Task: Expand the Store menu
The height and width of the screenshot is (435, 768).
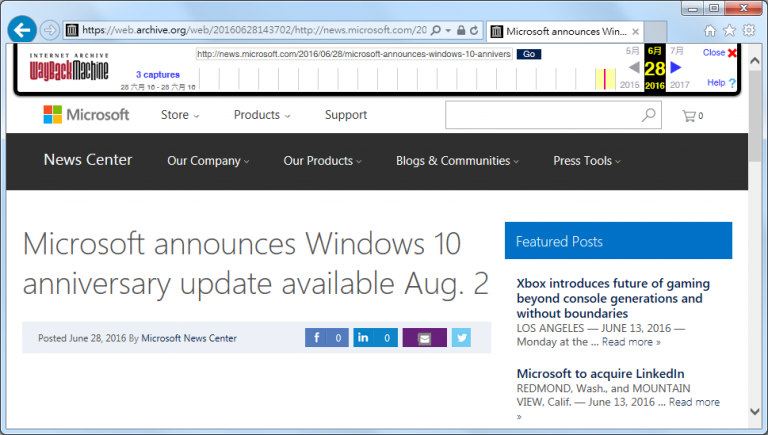Action: tap(180, 115)
